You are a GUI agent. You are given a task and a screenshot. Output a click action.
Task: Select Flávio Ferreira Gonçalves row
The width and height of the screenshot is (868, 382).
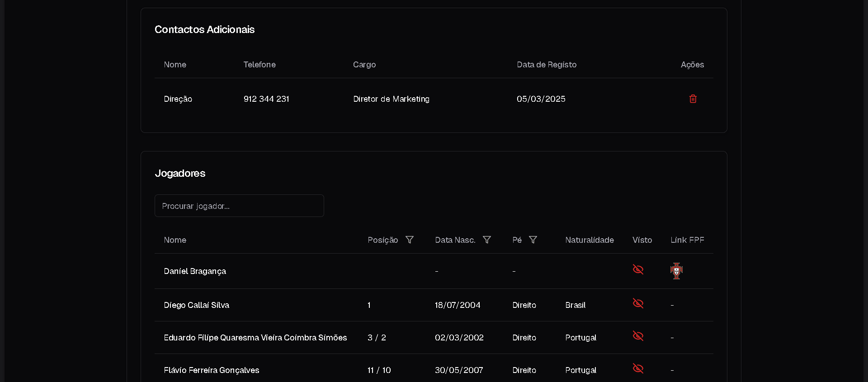point(211,370)
